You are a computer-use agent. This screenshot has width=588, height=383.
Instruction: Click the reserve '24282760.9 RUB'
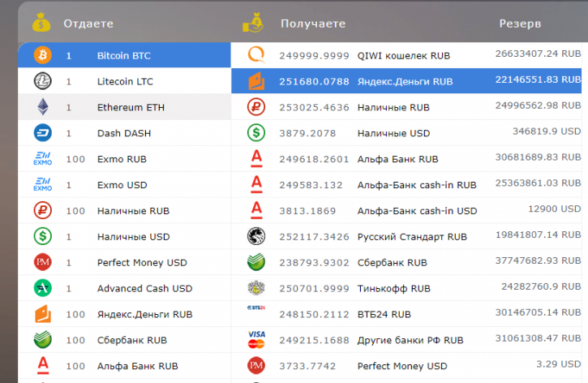[x=541, y=286]
